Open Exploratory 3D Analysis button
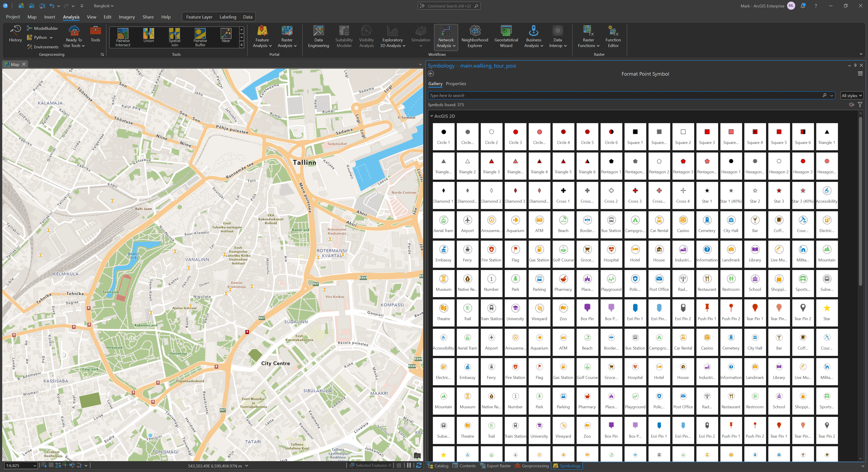868x472 pixels. (x=393, y=36)
